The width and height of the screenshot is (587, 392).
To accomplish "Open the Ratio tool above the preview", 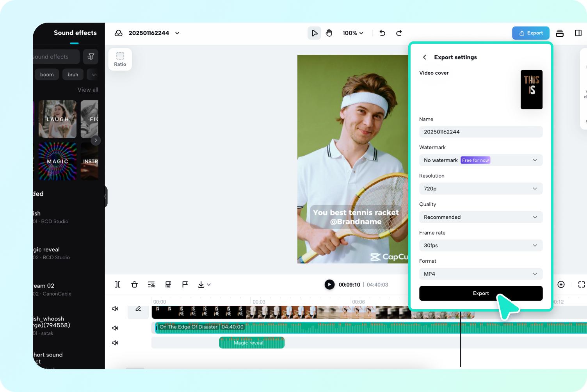I will coord(120,59).
